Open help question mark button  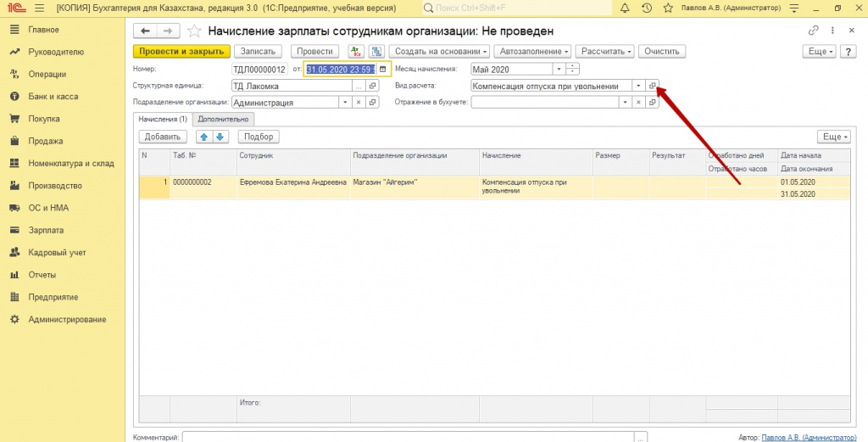(848, 52)
